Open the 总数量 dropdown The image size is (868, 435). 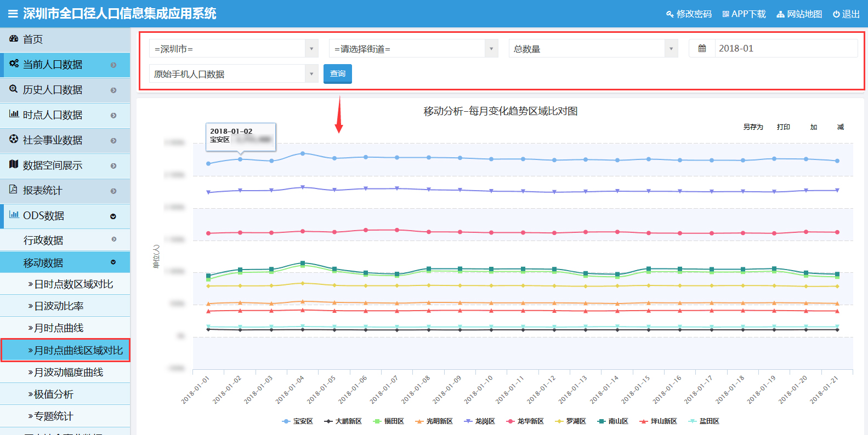(x=593, y=48)
